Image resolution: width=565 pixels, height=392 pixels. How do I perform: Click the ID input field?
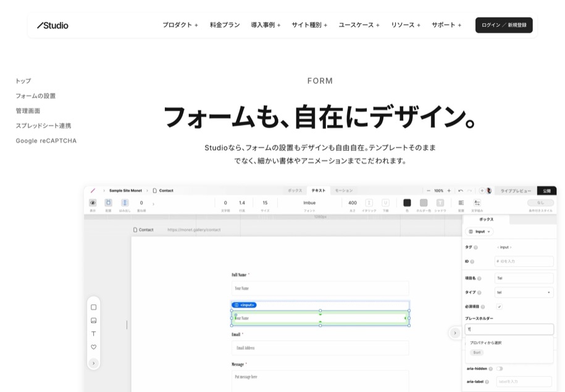[524, 261]
